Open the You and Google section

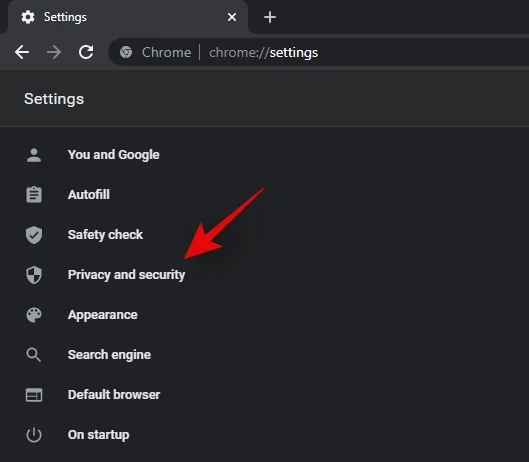click(114, 155)
